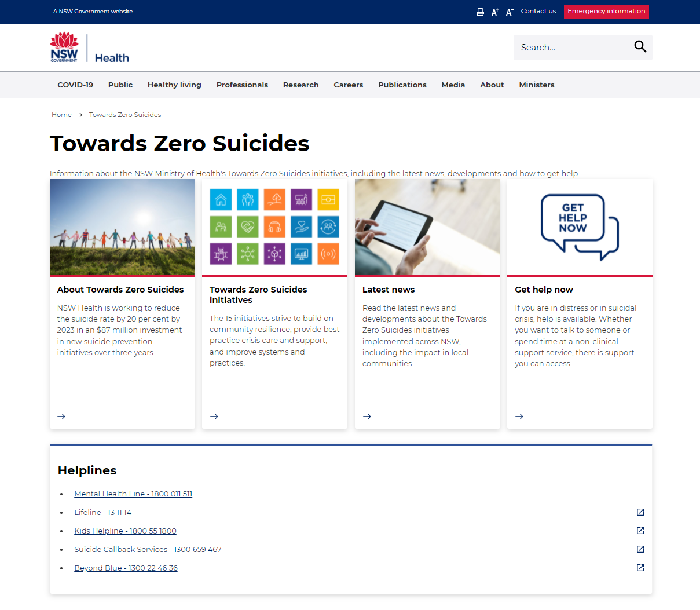Click the arrow on Get help now card
This screenshot has height=610, width=700.
point(519,417)
